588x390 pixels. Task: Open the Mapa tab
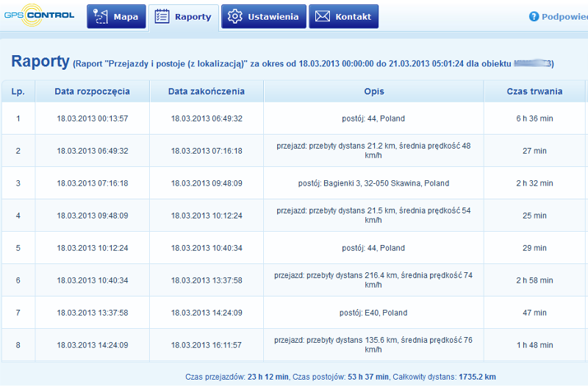pos(116,16)
